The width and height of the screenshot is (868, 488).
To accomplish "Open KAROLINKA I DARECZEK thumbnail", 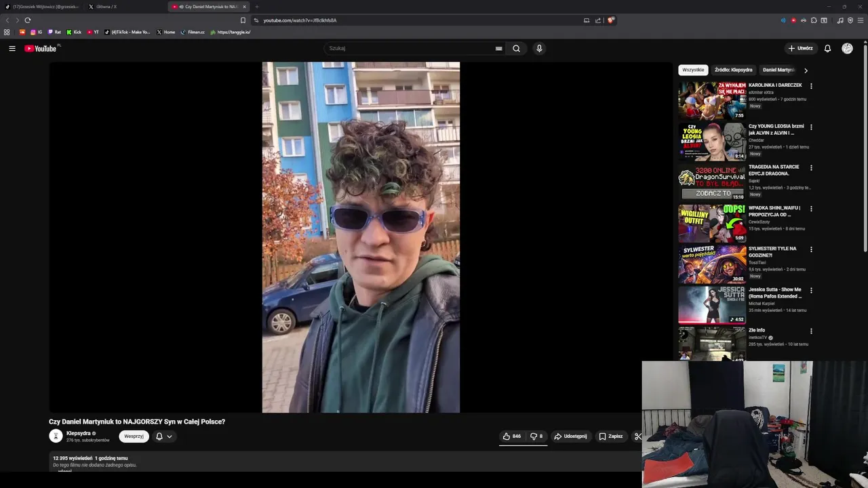I will pyautogui.click(x=712, y=100).
